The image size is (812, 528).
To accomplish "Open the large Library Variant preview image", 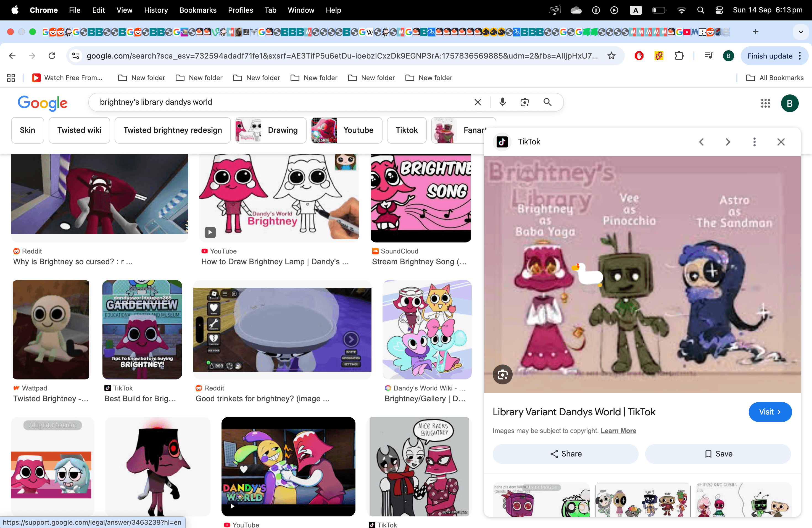I will tap(642, 274).
